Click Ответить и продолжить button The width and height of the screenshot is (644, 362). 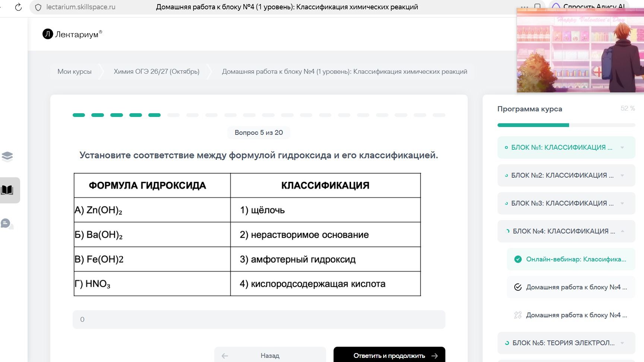tap(389, 355)
